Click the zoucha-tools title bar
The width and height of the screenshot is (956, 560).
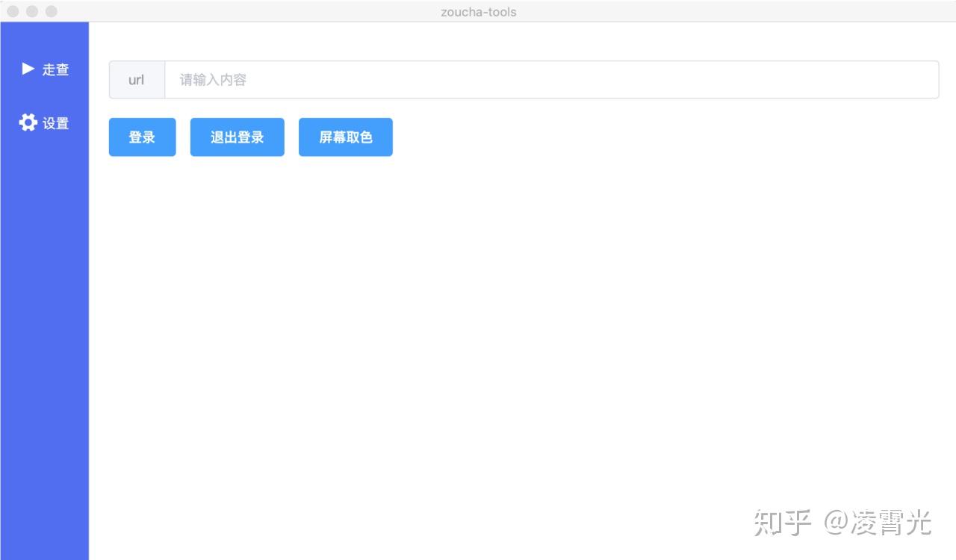[478, 11]
